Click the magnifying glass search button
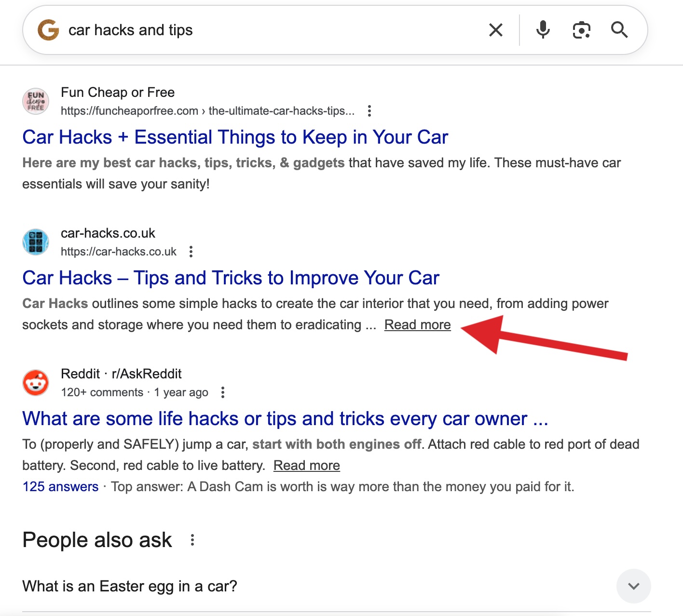The height and width of the screenshot is (616, 683). tap(619, 30)
